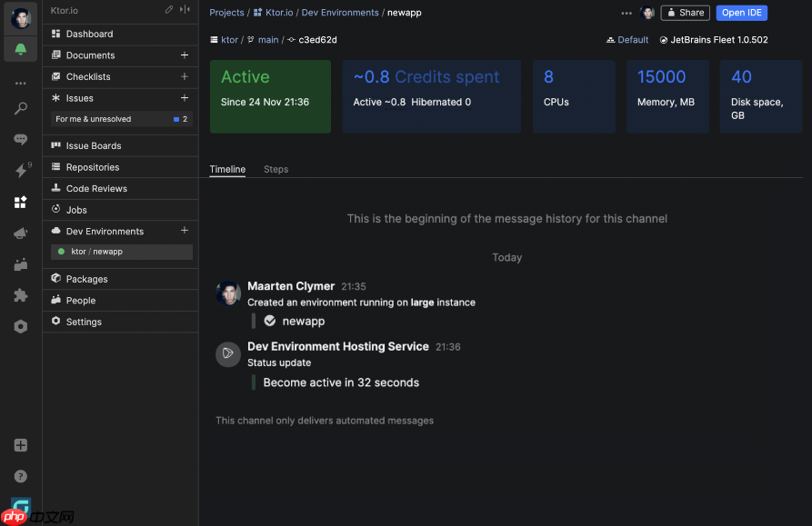Click the Share button
The width and height of the screenshot is (812, 526).
tap(685, 13)
